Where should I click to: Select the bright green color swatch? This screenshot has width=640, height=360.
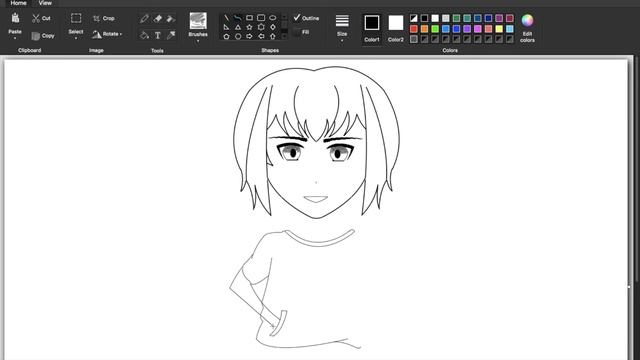tap(435, 29)
